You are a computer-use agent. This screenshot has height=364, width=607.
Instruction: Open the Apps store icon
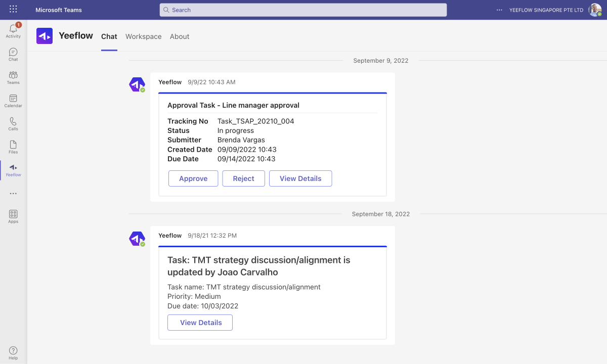13,216
